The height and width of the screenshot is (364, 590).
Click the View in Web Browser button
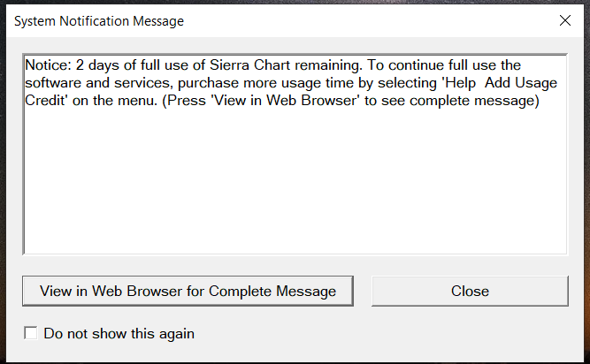188,291
